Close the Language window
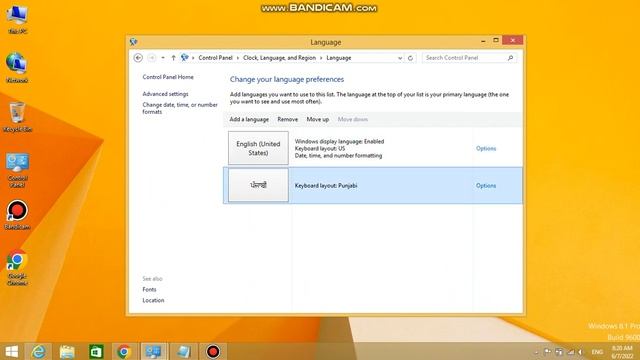Image resolution: width=640 pixels, height=360 pixels. (513, 40)
